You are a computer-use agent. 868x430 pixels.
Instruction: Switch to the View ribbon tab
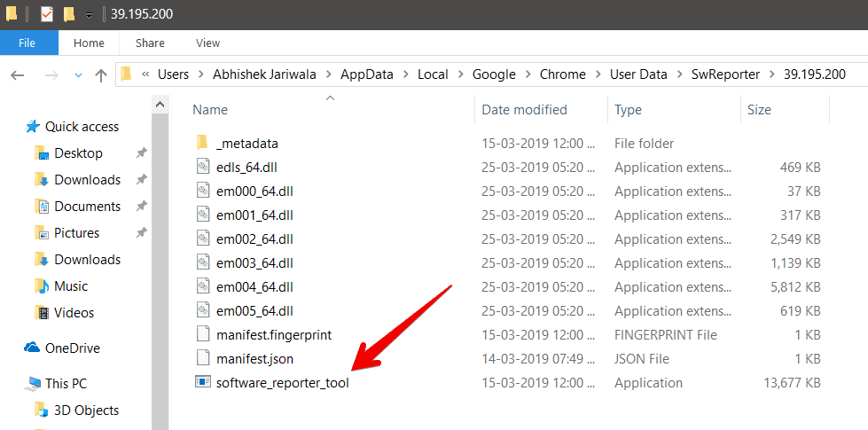coord(207,43)
